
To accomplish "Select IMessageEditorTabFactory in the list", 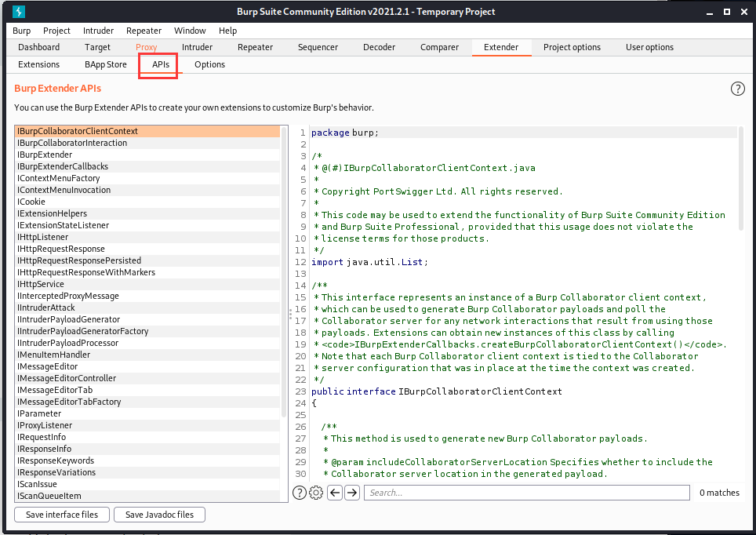I will pyautogui.click(x=147, y=402).
